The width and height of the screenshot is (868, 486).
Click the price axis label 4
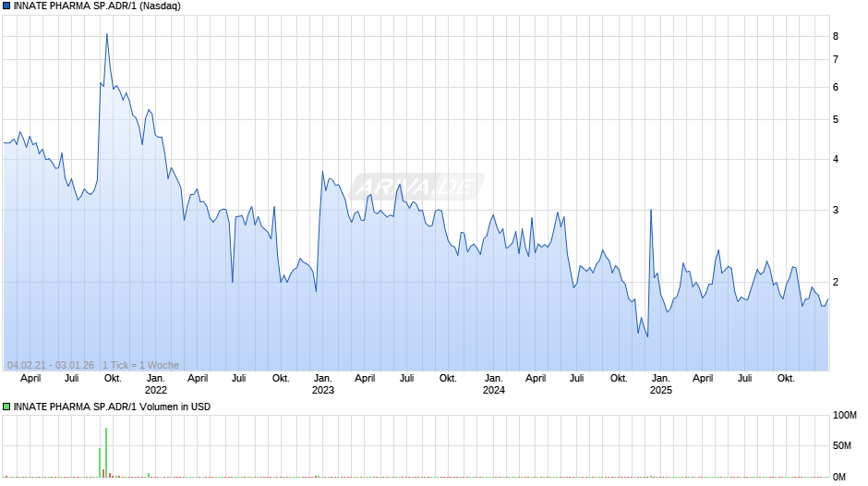coord(836,159)
